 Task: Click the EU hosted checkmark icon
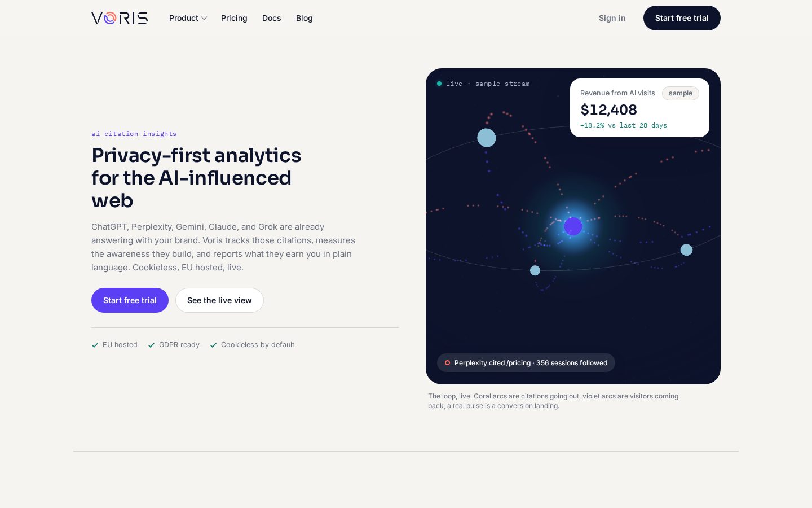tap(95, 345)
